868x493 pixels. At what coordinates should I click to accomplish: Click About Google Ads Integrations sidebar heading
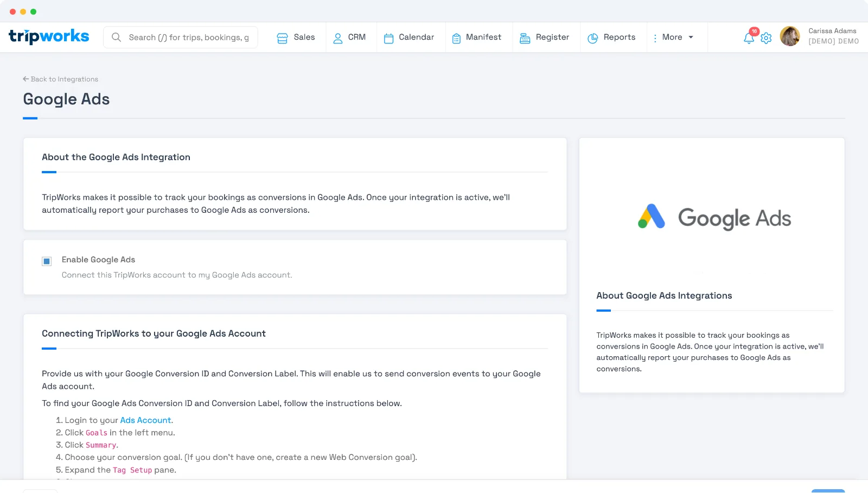click(x=664, y=295)
